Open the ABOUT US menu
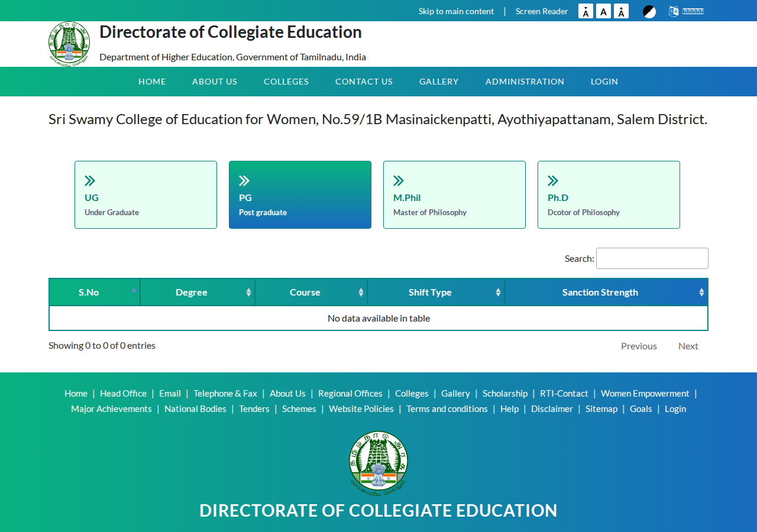This screenshot has height=532, width=757. (x=215, y=82)
